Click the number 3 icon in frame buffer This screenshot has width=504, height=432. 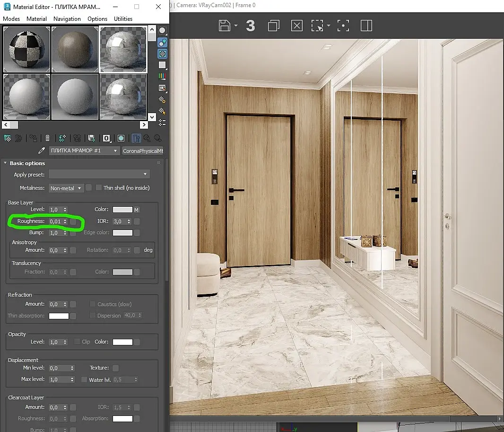pos(251,26)
